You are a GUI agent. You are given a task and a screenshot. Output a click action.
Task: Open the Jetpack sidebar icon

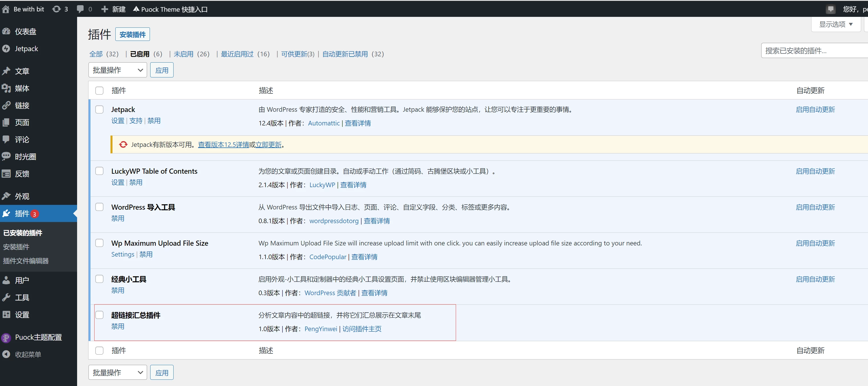coord(6,49)
